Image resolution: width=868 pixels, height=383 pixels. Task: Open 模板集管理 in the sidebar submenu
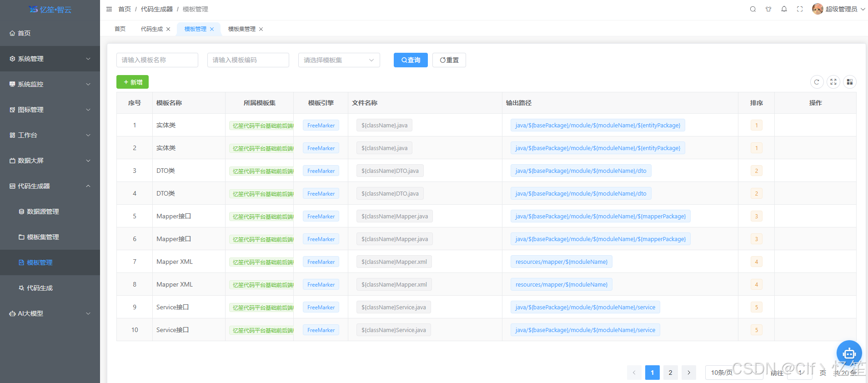pos(50,237)
